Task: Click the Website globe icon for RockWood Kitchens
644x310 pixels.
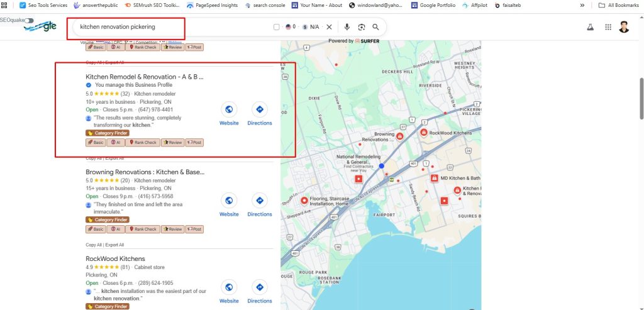Action: point(229,287)
